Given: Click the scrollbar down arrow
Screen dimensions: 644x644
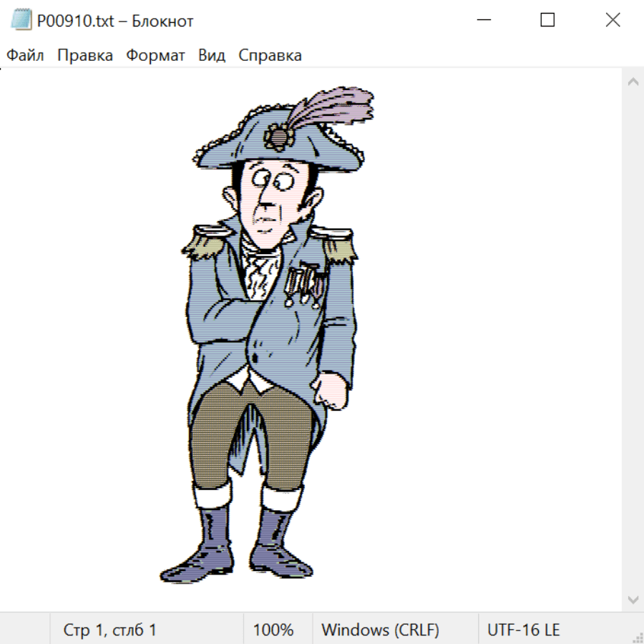Looking at the screenshot, I should click(x=633, y=599).
